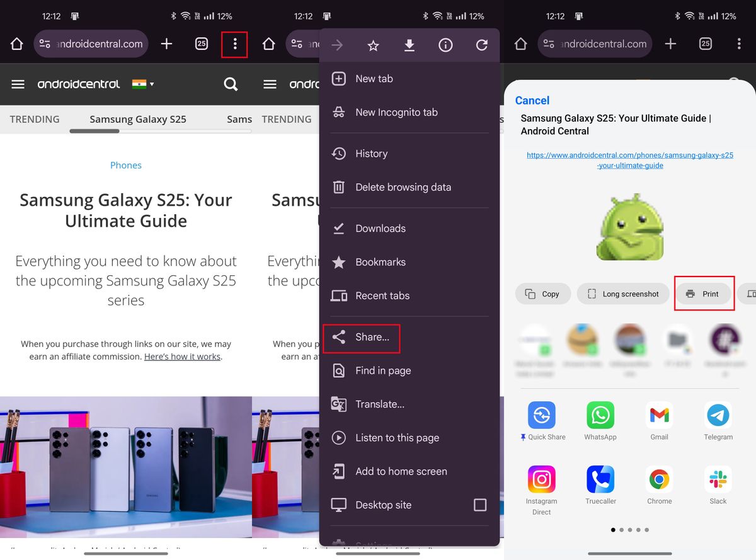The image size is (756, 560).
Task: Download the page via the download icon
Action: point(409,45)
